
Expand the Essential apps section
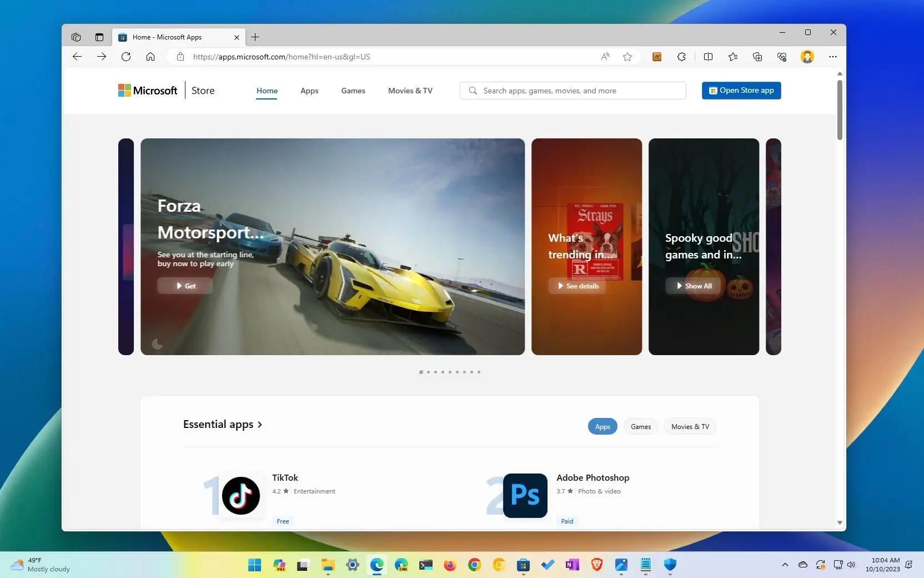point(222,424)
